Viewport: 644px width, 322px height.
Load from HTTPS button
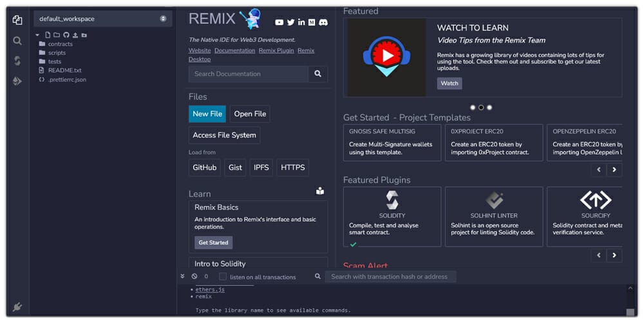coord(293,167)
